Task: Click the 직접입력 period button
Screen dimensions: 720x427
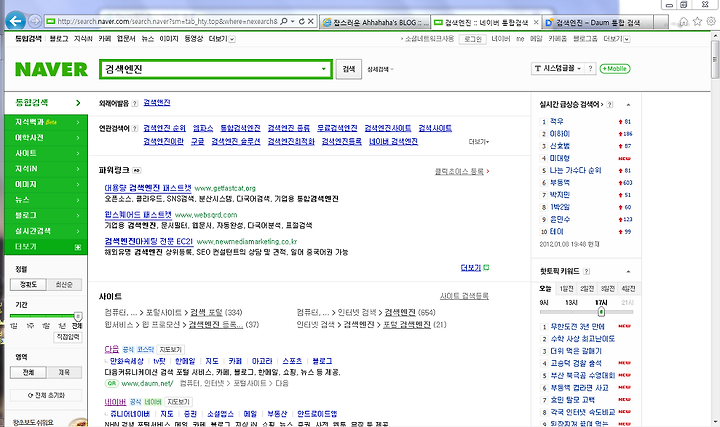Action: pyautogui.click(x=68, y=337)
